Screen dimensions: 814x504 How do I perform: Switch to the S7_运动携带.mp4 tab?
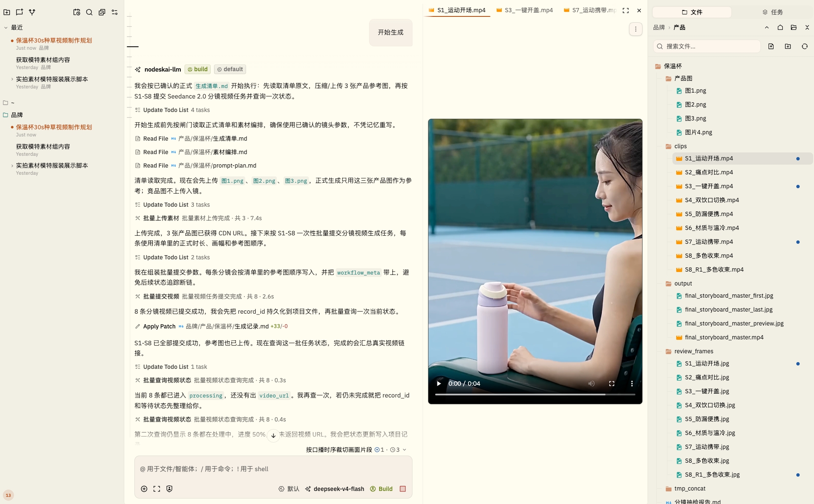(590, 10)
